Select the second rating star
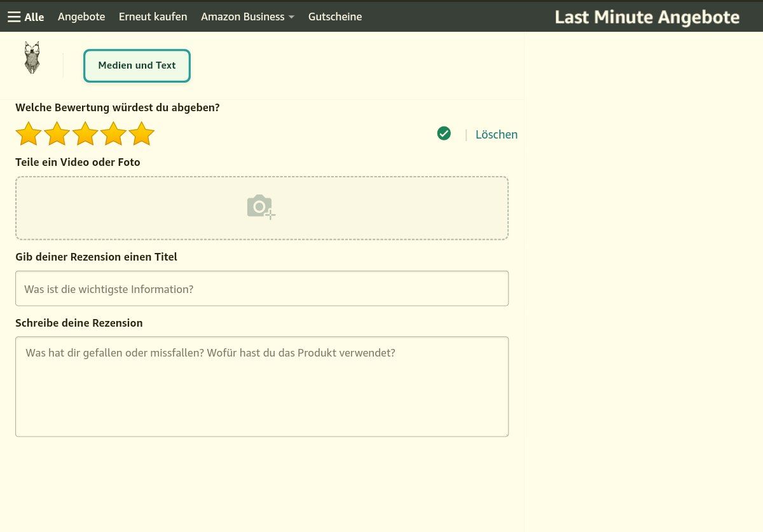Screen dimensions: 763x532 (x=57, y=134)
